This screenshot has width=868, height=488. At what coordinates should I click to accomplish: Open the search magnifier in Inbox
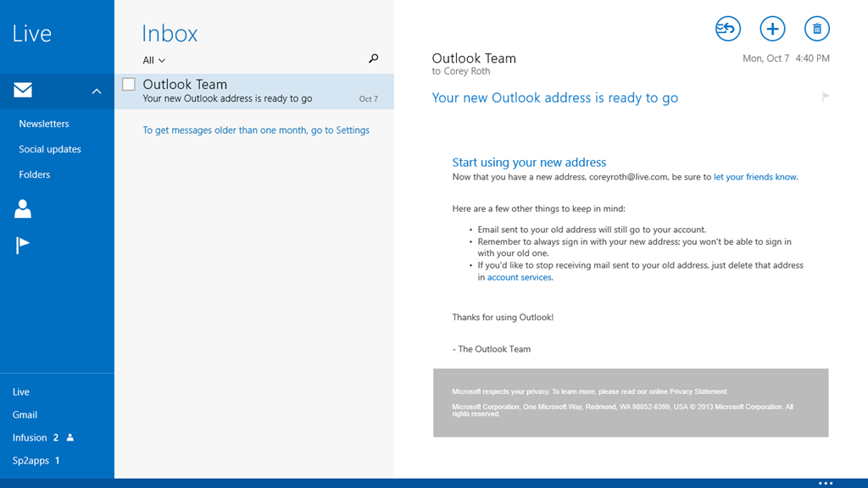pyautogui.click(x=374, y=58)
